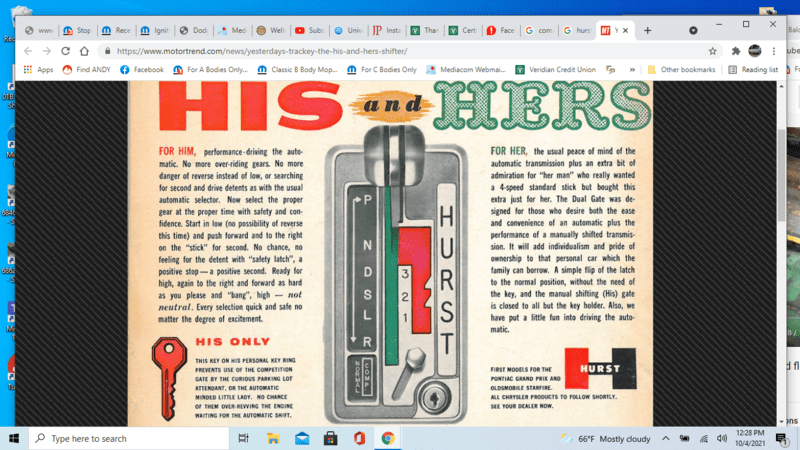This screenshot has height=450, width=800.
Task: Open Task View on the taskbar
Action: (243, 438)
